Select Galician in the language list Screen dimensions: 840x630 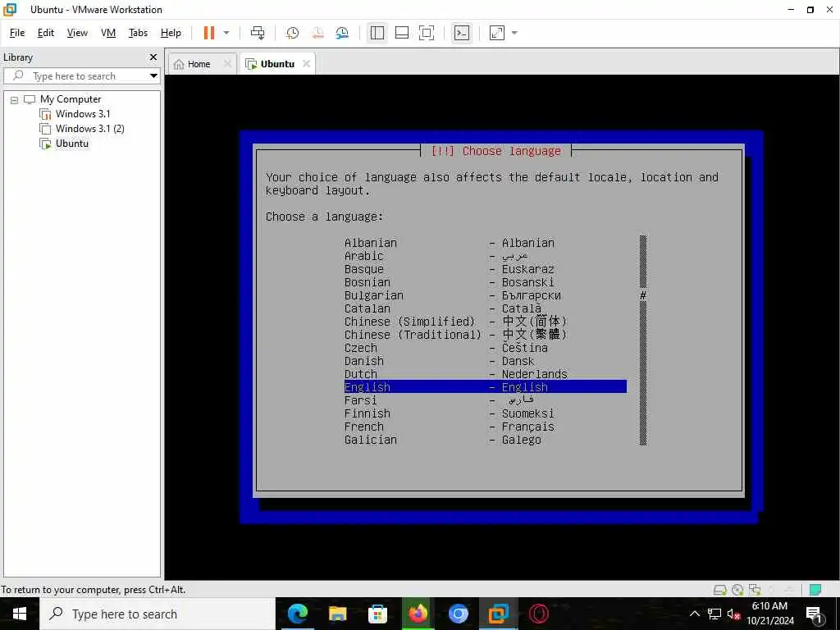click(x=486, y=440)
